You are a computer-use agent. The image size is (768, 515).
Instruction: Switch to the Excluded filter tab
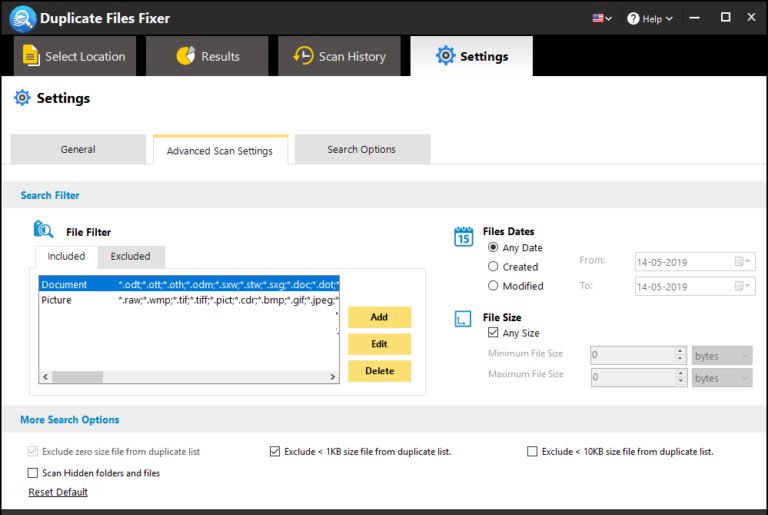pos(130,256)
